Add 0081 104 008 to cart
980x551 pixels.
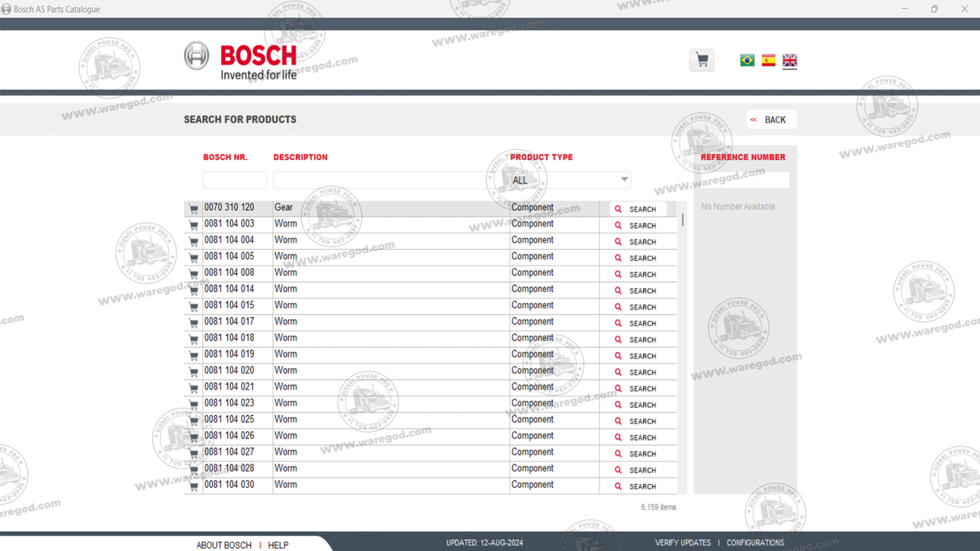pyautogui.click(x=193, y=274)
